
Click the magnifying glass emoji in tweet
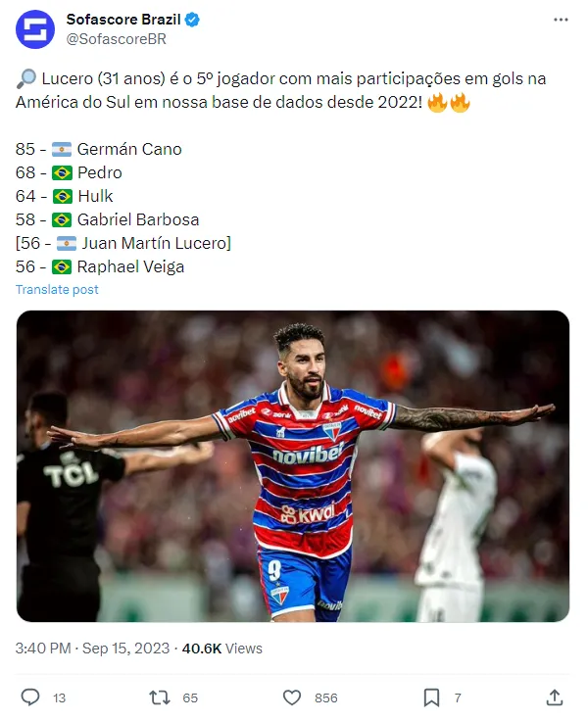(x=26, y=78)
